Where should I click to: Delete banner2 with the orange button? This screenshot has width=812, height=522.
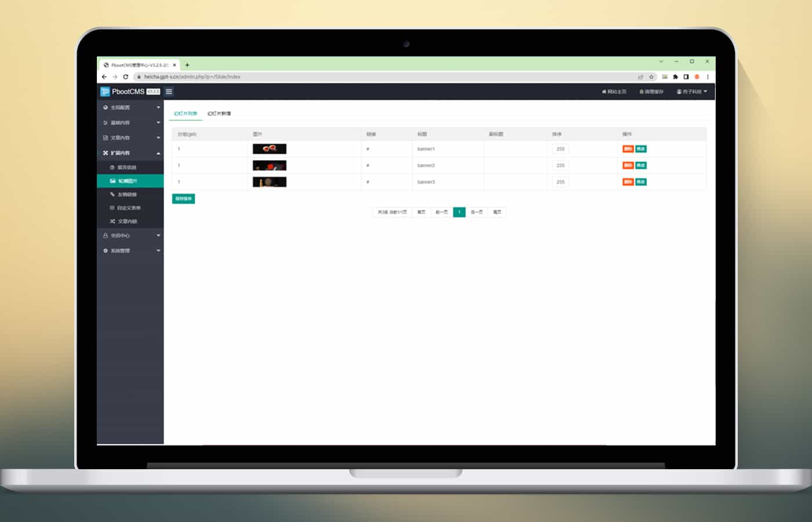click(x=628, y=165)
